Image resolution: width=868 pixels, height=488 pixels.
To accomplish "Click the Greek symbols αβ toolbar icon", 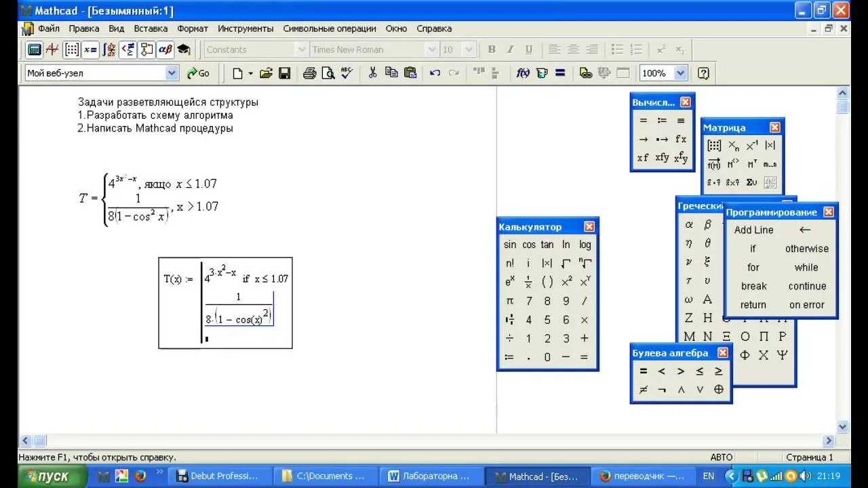I will click(x=165, y=49).
